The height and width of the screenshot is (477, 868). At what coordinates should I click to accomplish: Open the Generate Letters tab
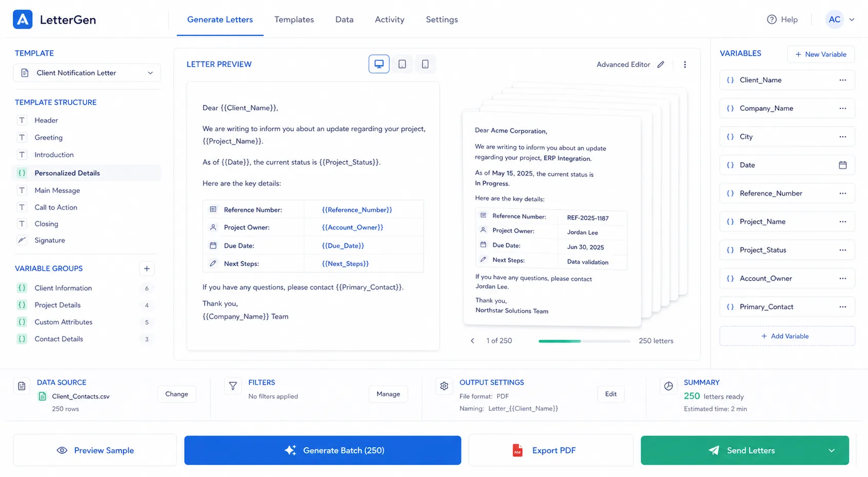click(x=220, y=20)
